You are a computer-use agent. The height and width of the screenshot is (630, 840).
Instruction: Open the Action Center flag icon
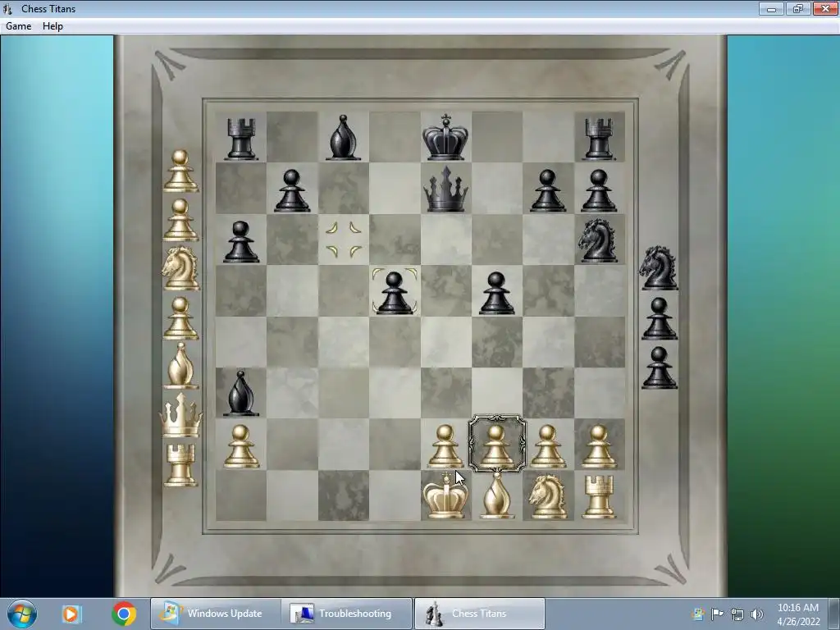pyautogui.click(x=717, y=614)
